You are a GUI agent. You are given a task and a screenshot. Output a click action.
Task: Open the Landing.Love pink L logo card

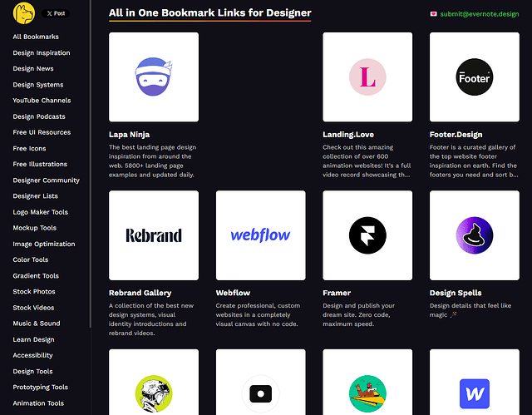coord(367,77)
